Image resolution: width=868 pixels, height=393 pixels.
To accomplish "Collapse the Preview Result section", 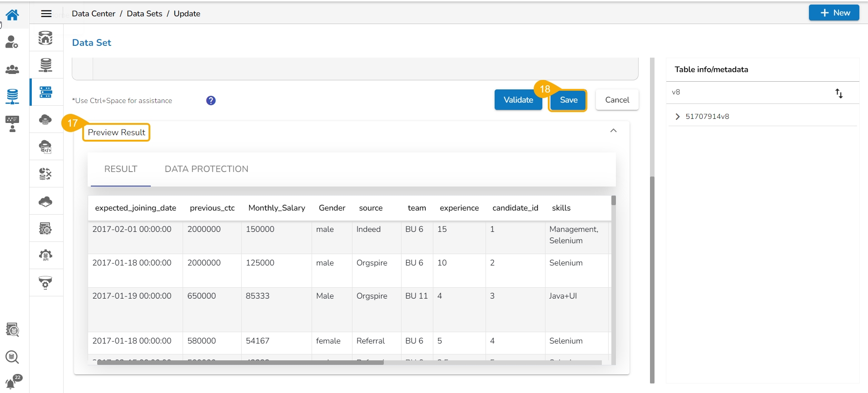I will (613, 131).
